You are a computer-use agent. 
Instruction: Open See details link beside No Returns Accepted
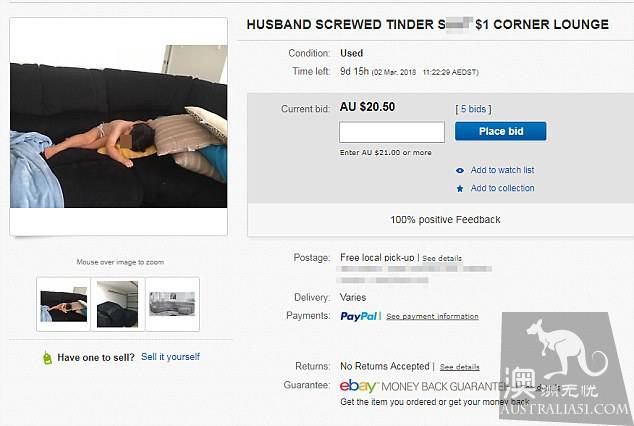point(459,367)
